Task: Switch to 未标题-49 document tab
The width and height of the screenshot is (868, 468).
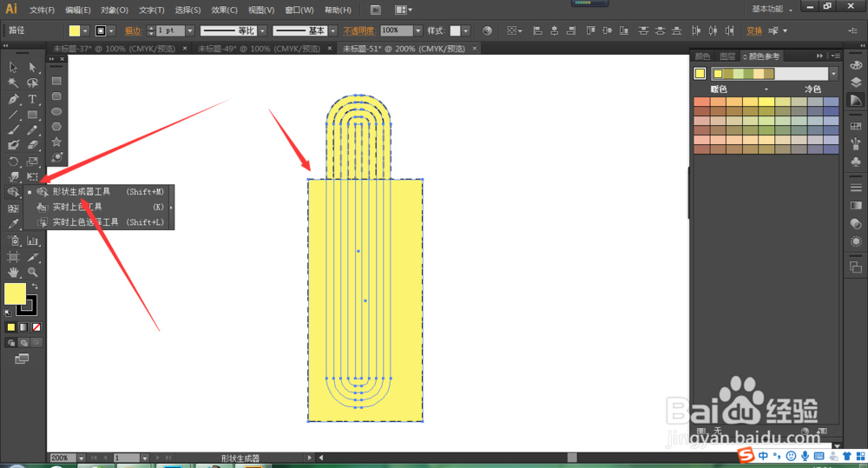Action: (259, 49)
